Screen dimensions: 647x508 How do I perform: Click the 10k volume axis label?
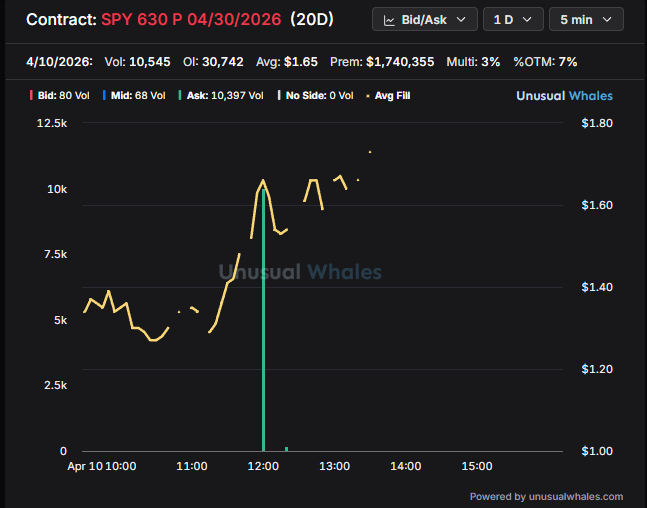coord(57,189)
